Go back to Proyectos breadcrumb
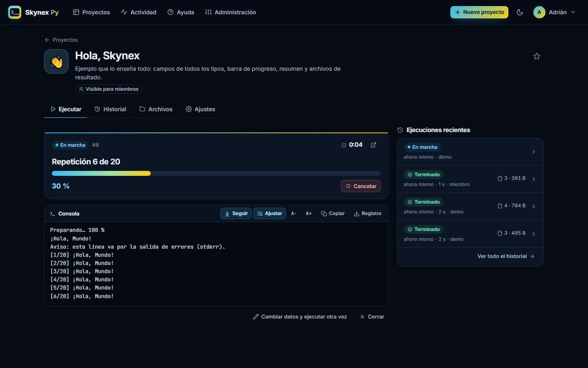Screen dimensions: 588x368 pos(61,40)
